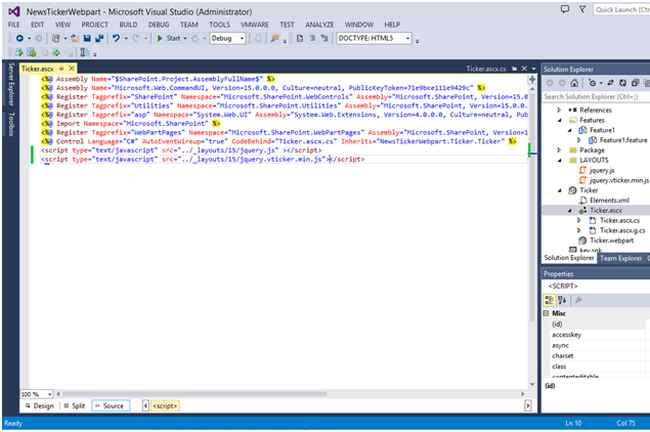Collapse the Misc properties category
Screen dimensions: 650x432
pyautogui.click(x=546, y=313)
